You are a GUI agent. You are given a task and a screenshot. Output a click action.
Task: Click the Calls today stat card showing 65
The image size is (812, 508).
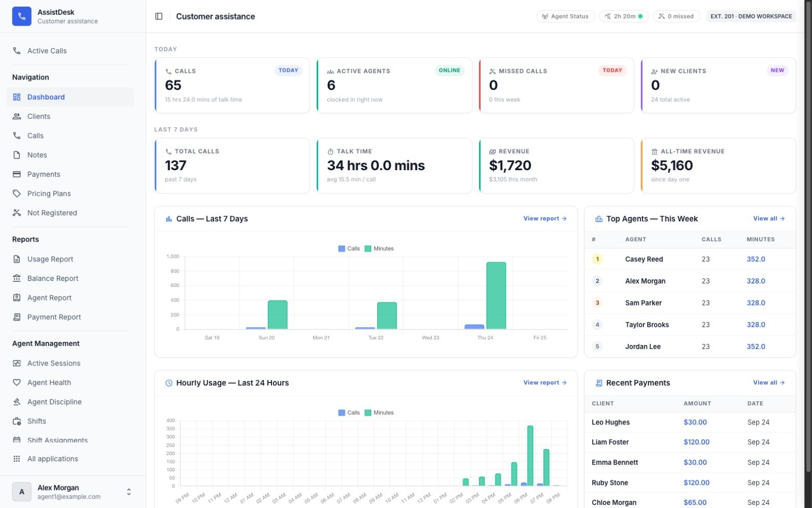(232, 86)
